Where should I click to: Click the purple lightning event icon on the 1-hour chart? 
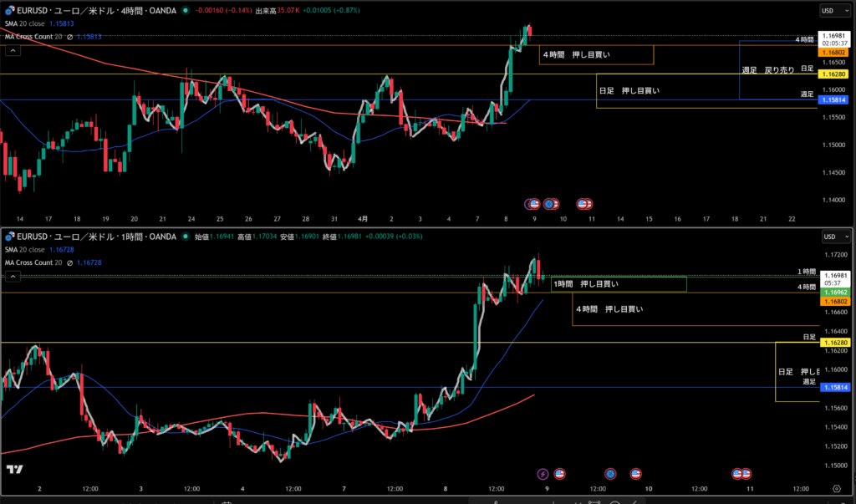click(542, 474)
